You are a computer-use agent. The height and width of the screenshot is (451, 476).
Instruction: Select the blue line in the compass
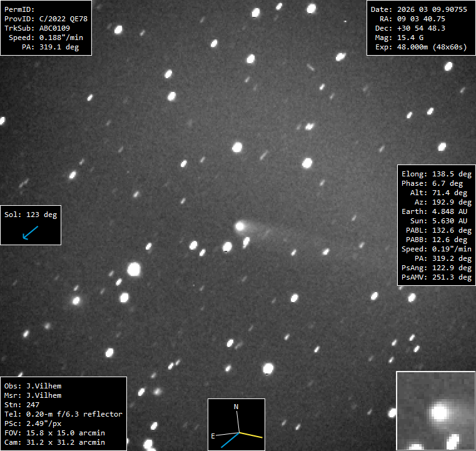(x=230, y=440)
